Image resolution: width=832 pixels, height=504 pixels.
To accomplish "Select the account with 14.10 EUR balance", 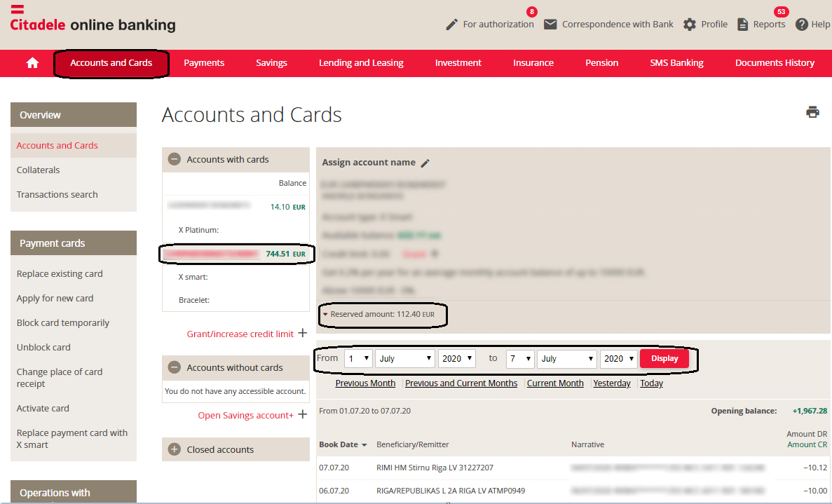I will 236,206.
